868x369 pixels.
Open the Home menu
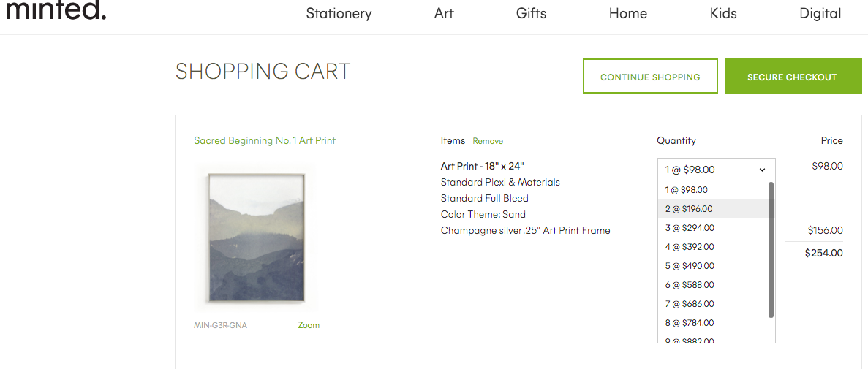tap(627, 13)
